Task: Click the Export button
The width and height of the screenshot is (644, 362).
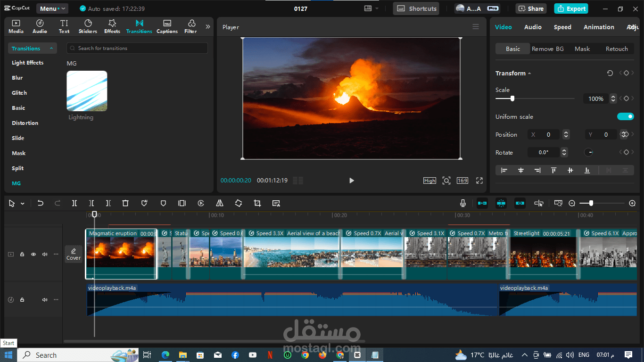Action: pos(571,8)
